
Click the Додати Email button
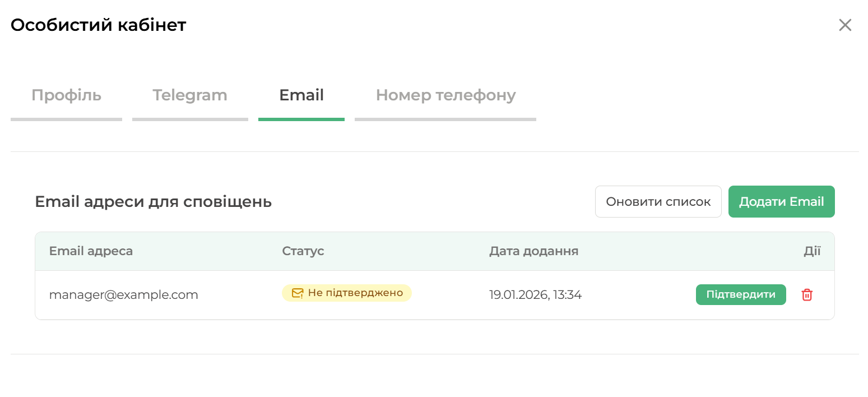[781, 202]
